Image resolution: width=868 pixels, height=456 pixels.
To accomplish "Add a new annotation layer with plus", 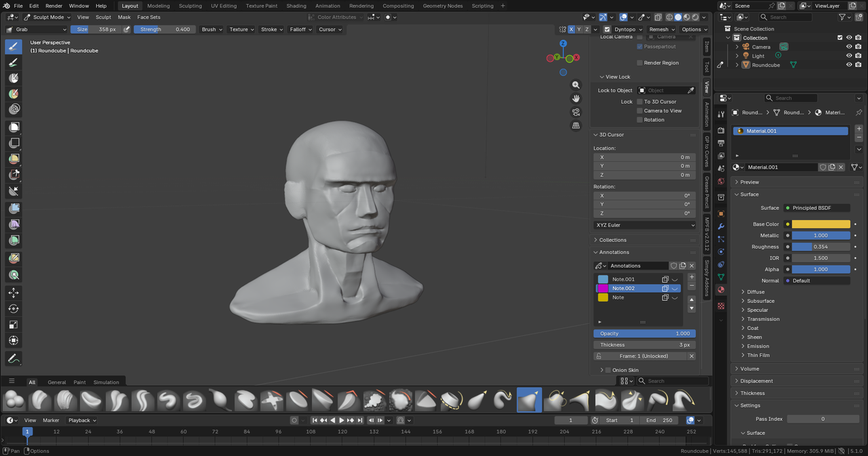I will coord(692,277).
